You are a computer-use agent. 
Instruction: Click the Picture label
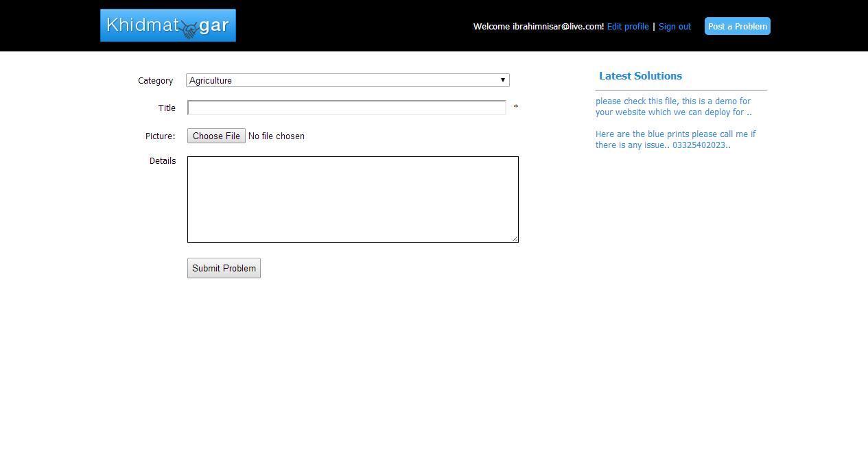pyautogui.click(x=161, y=136)
